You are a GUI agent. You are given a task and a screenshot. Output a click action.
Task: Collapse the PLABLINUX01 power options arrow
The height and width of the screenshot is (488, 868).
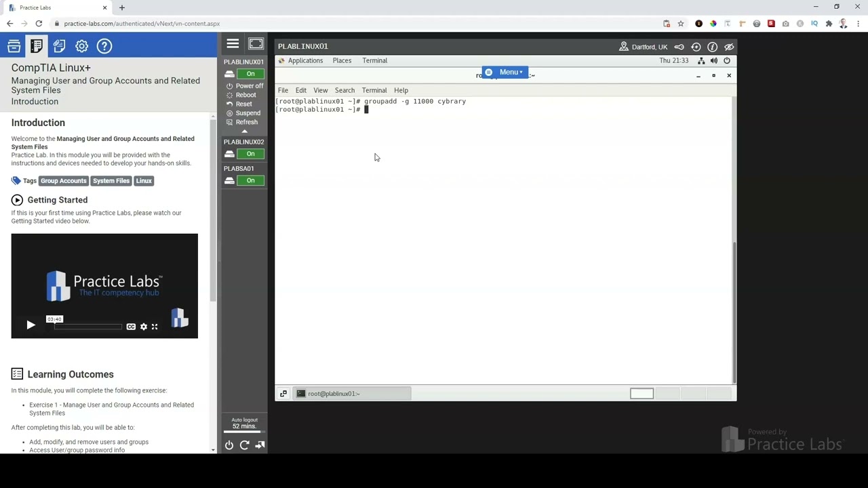(244, 131)
